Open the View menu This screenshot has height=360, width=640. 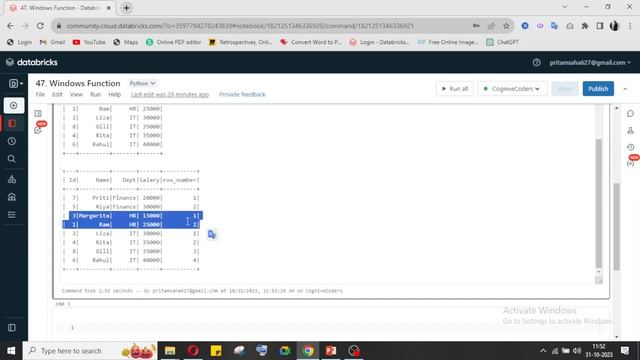[x=76, y=94]
